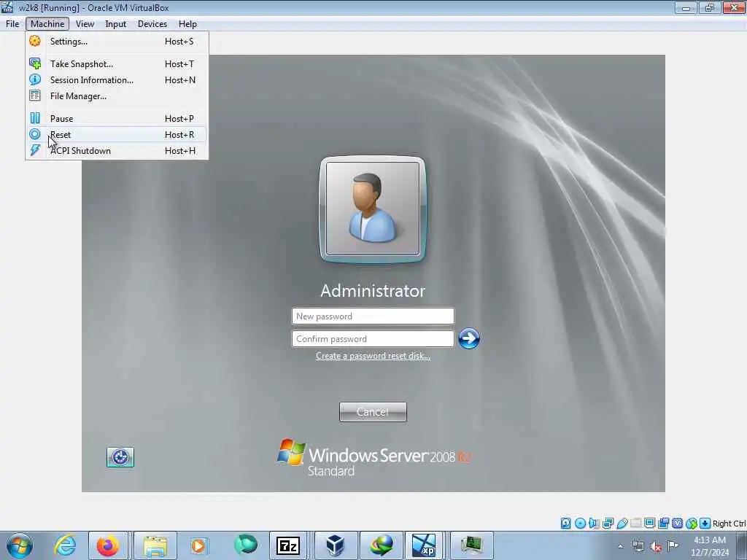
Task: Restore down the VirtualBox window
Action: point(709,7)
